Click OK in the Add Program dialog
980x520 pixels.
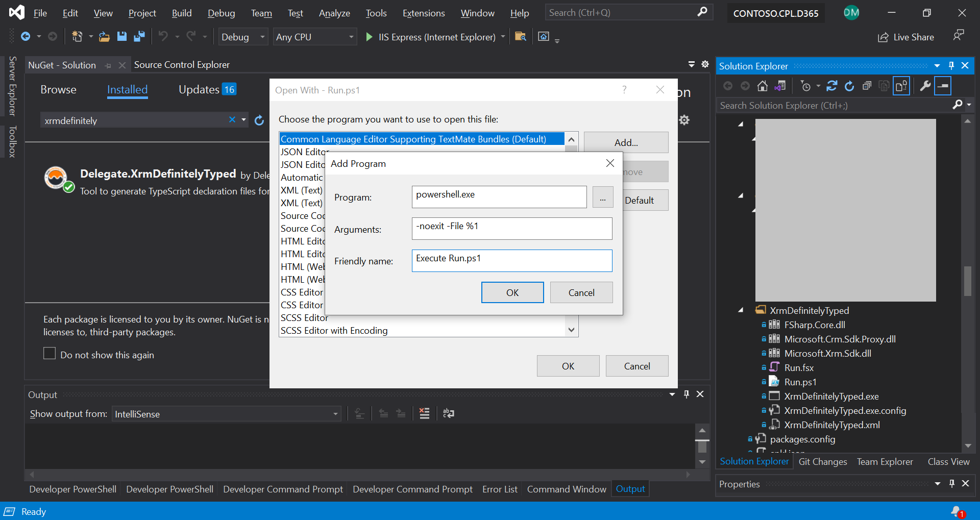(512, 292)
